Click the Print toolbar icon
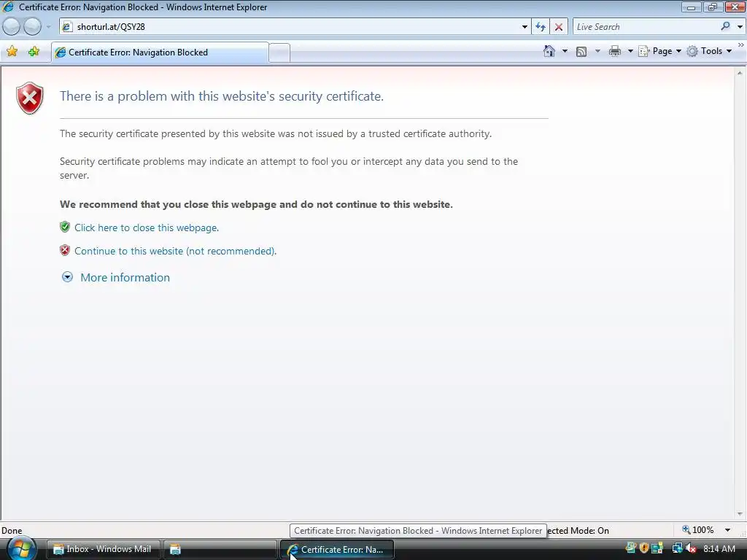Screen dimensions: 747x560 pos(614,51)
